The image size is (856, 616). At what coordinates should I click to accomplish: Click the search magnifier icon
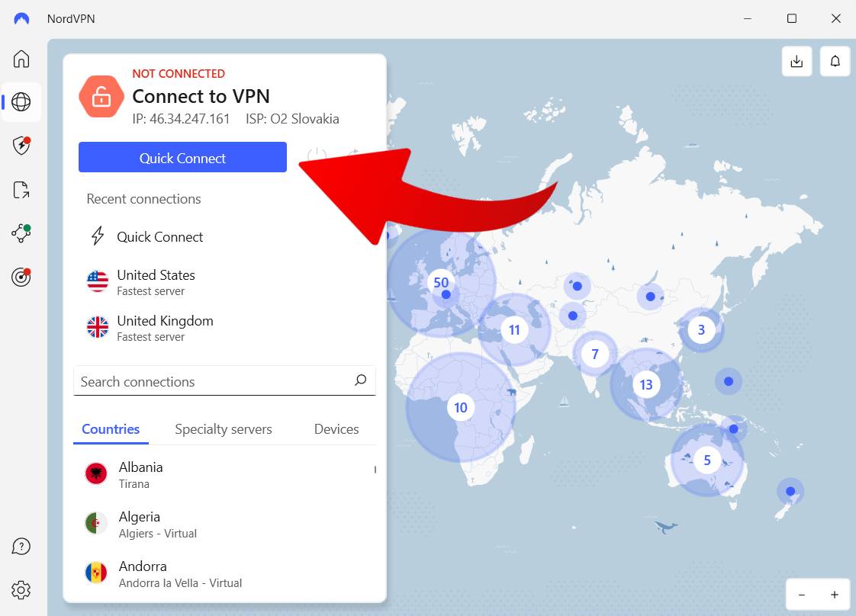(360, 380)
